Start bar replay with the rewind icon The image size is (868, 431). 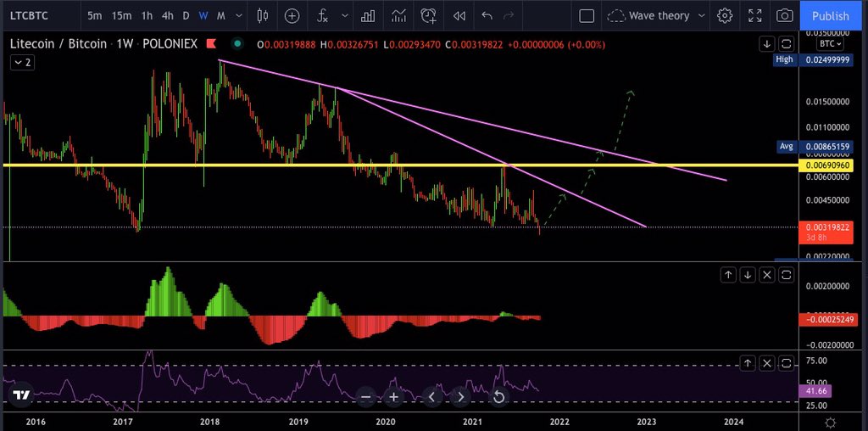coord(459,16)
